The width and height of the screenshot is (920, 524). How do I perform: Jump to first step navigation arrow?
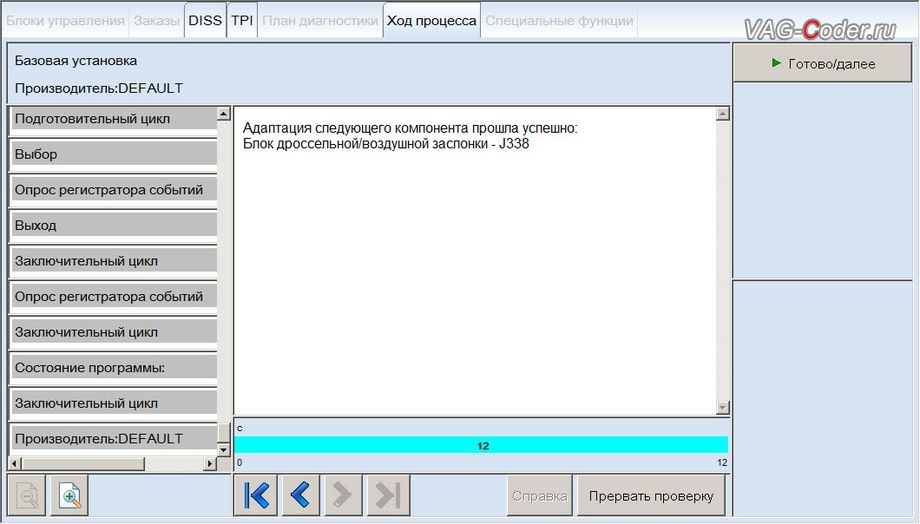point(256,495)
